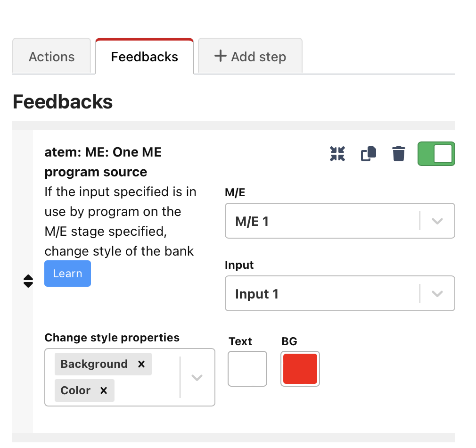Click the feedback title text
The image size is (476, 448).
point(103,162)
